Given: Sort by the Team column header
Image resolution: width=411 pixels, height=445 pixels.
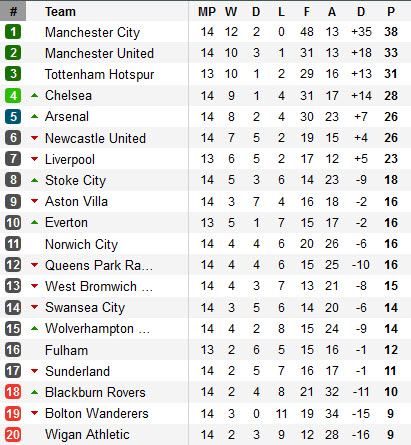Looking at the screenshot, I should point(60,12).
